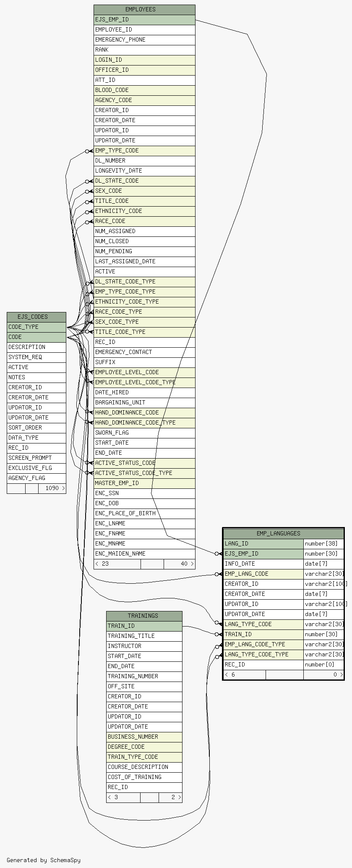Viewport: 352px width, 868px height.
Task: Click INFO_DATE column in EMP_LANGUAGES
Action: [263, 564]
